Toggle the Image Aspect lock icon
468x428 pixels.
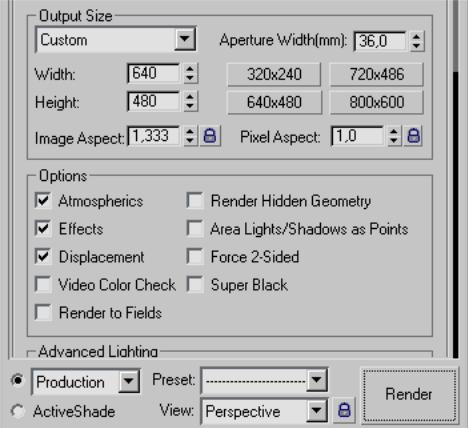pos(210,136)
